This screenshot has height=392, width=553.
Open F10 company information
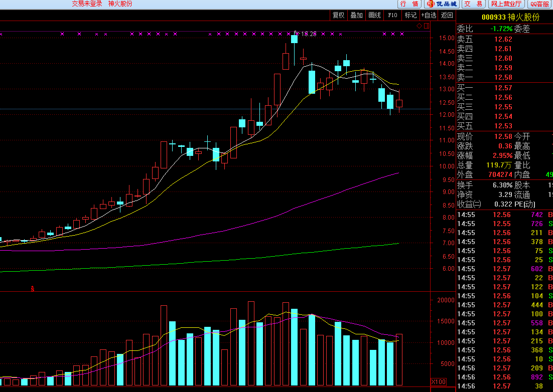click(392, 15)
